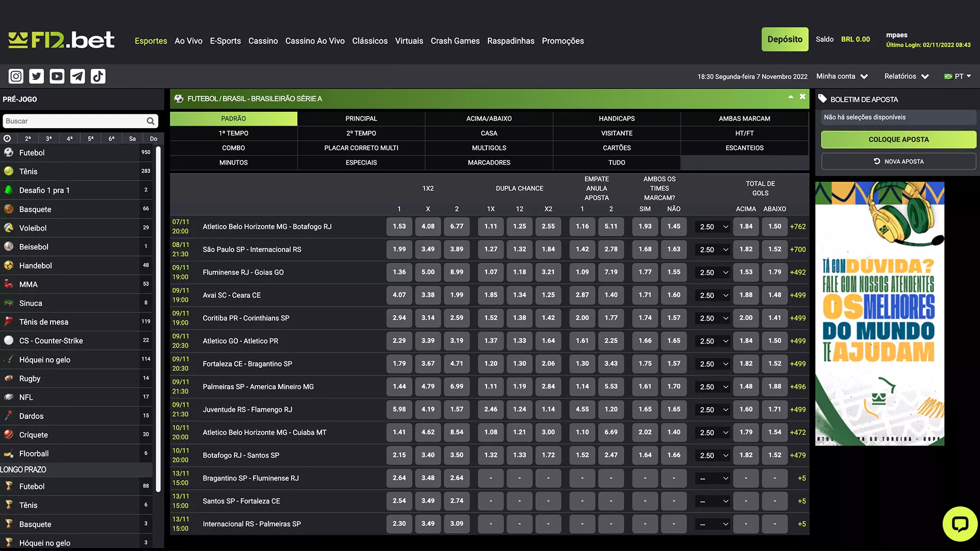Open Cassino Ao Vivo in top navigation
Image resolution: width=980 pixels, height=551 pixels.
click(x=315, y=41)
